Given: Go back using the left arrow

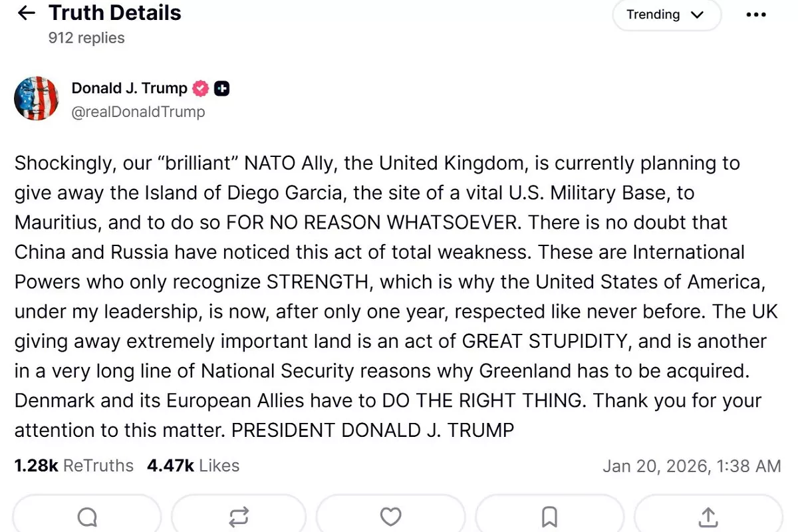Looking at the screenshot, I should 26,13.
